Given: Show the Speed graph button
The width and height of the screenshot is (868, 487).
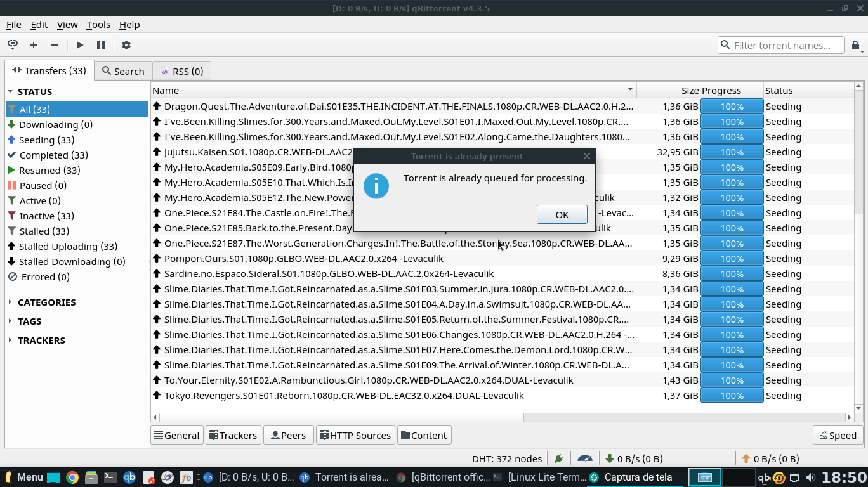Looking at the screenshot, I should (838, 435).
